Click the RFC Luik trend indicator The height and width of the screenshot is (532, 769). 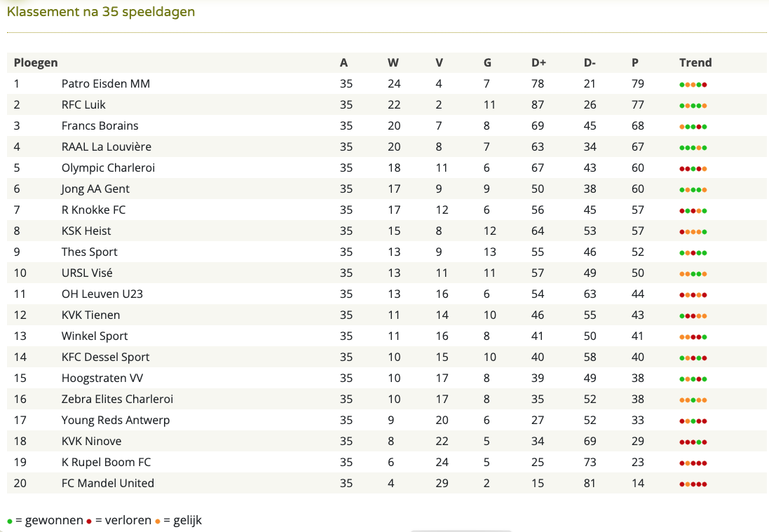(693, 106)
